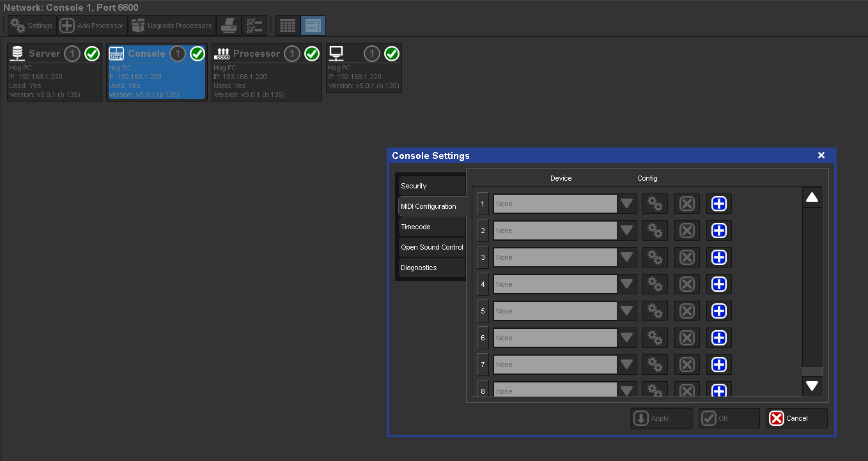Image resolution: width=868 pixels, height=461 pixels.
Task: Switch to the table list view
Action: point(288,26)
